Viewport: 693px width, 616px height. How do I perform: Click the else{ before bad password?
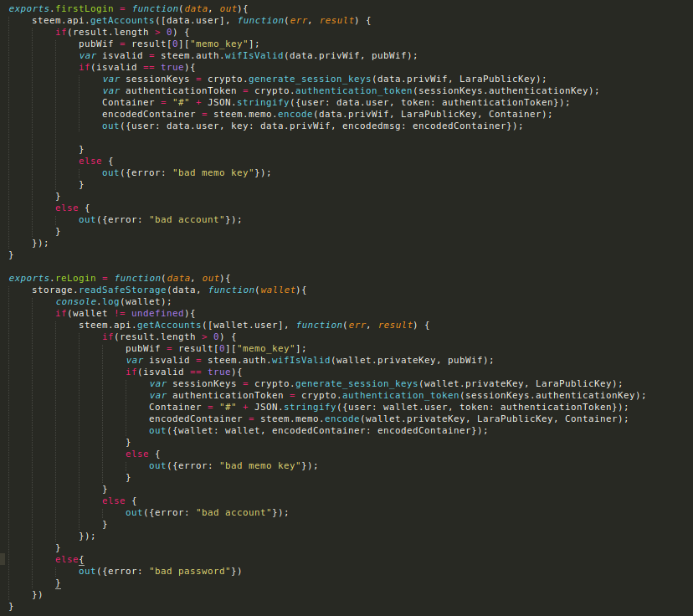coord(69,559)
